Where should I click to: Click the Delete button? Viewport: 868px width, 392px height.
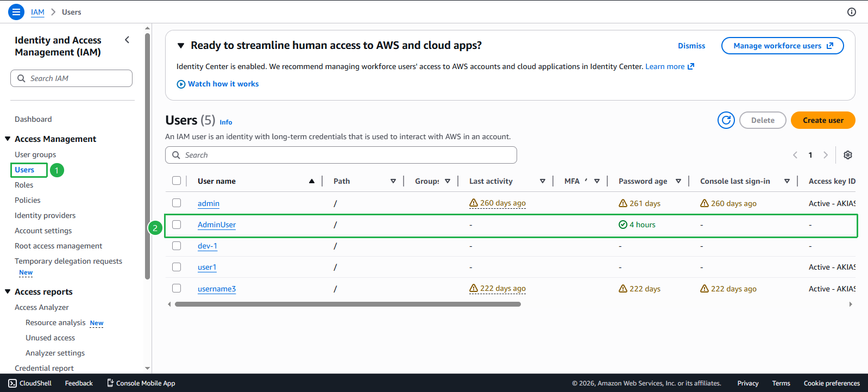(x=763, y=120)
